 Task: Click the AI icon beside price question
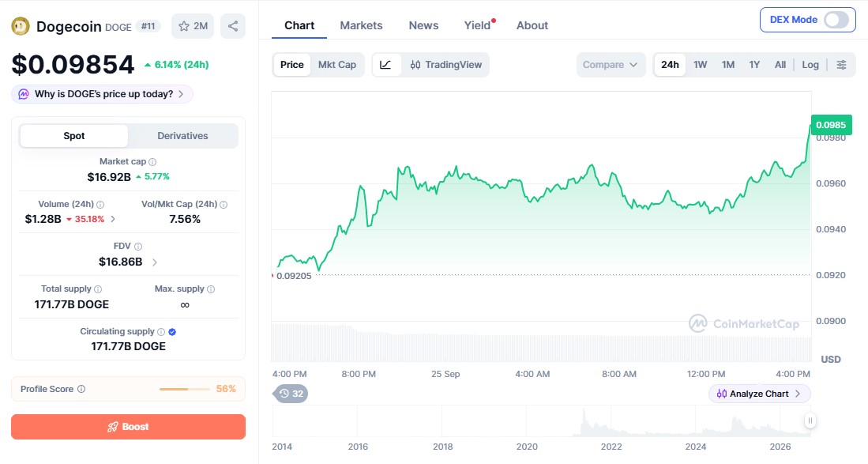coord(24,94)
